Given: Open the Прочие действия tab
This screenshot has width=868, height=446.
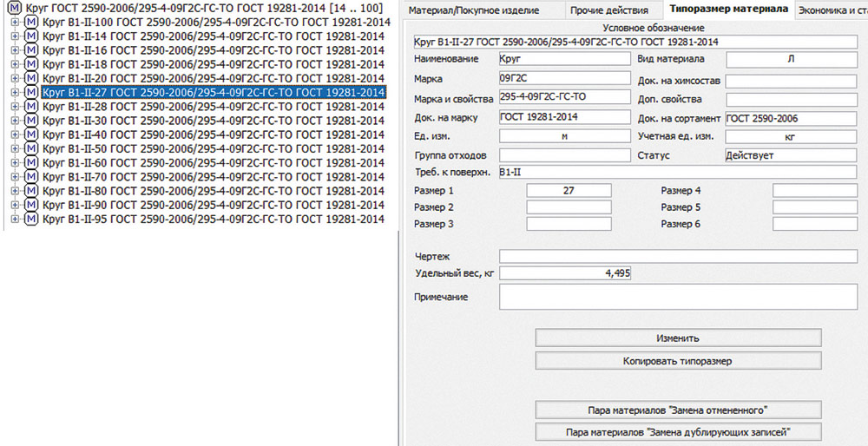Looking at the screenshot, I should click(x=608, y=10).
